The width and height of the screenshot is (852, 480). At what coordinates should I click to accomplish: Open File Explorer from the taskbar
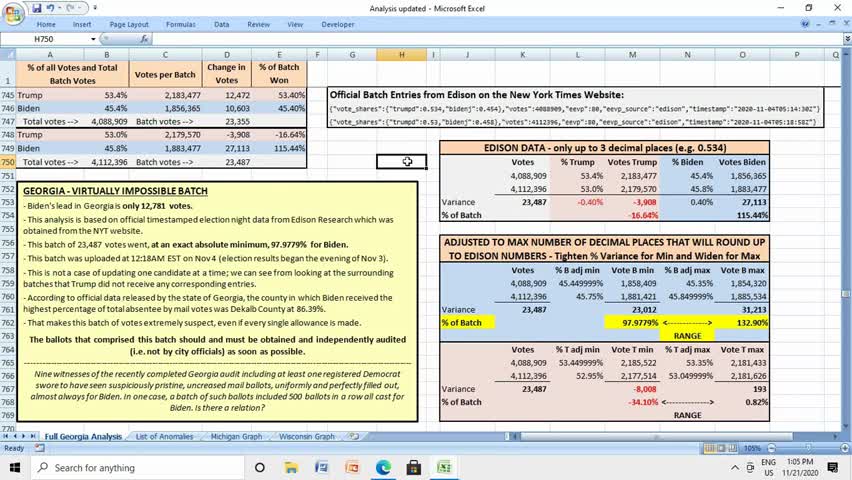pos(291,467)
